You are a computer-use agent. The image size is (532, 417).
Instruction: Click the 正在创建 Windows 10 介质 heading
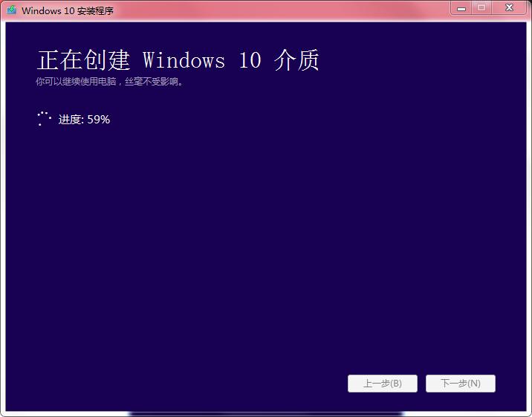pos(178,60)
